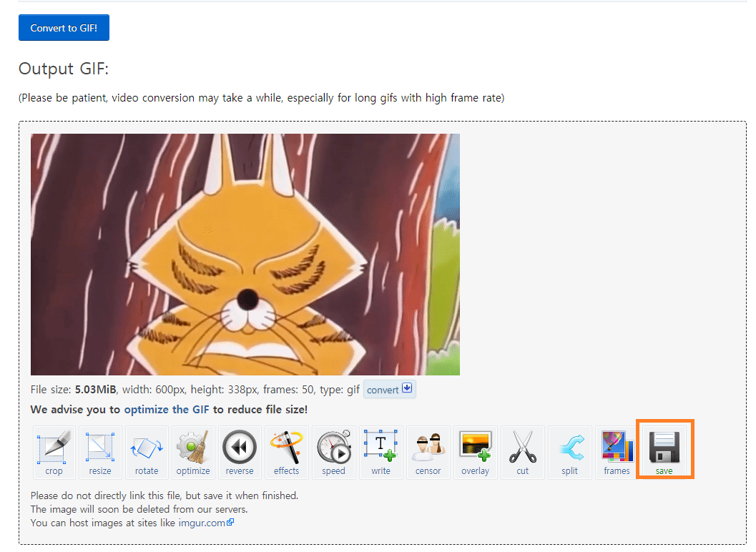Click the reverse GIF icon
Image resolution: width=756 pixels, height=552 pixels.
point(240,452)
